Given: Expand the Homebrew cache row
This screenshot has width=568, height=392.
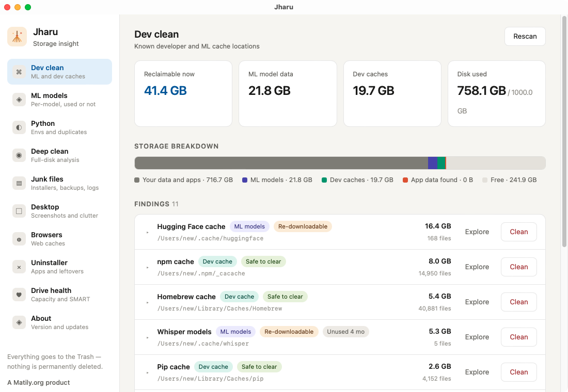Looking at the screenshot, I should click(148, 303).
